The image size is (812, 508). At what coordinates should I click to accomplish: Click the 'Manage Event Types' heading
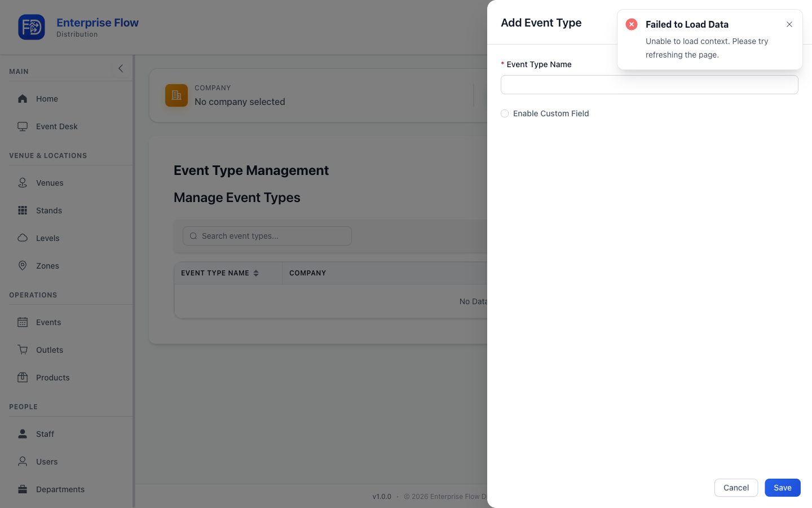(237, 198)
